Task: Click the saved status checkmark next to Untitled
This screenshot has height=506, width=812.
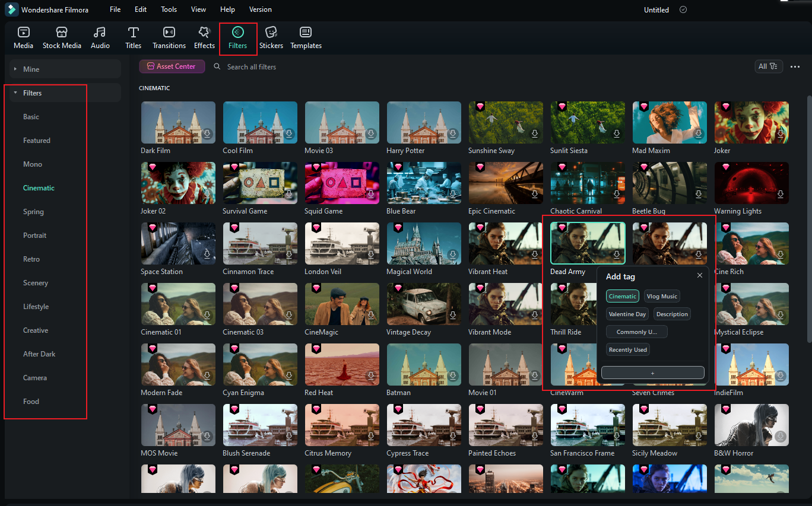Action: [x=683, y=9]
